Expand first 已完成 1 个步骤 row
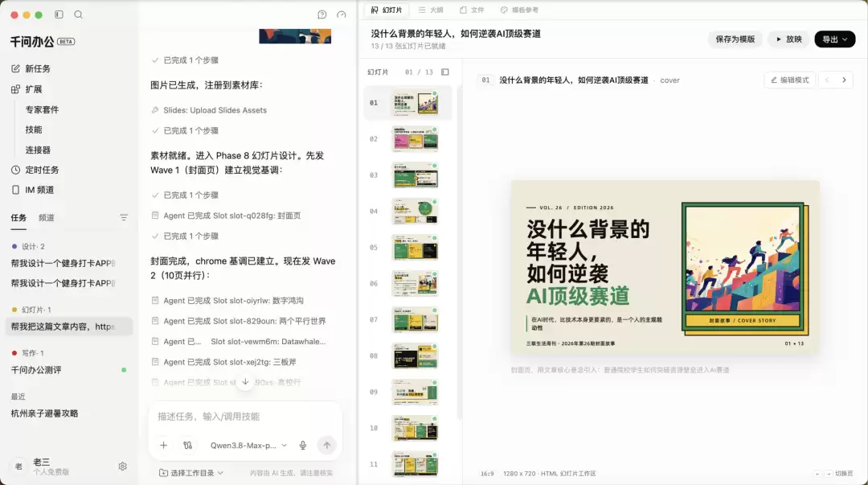The width and height of the screenshot is (868, 485). click(185, 60)
